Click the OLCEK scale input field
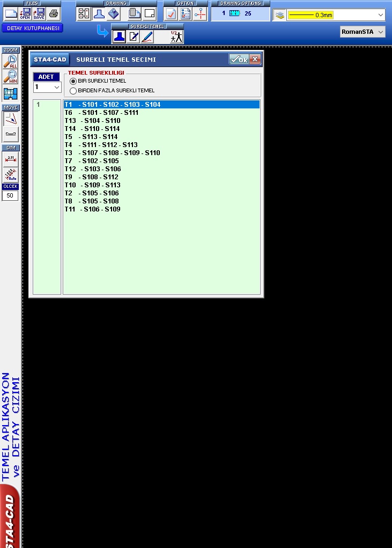Image resolution: width=392 pixels, height=548 pixels. [x=10, y=196]
